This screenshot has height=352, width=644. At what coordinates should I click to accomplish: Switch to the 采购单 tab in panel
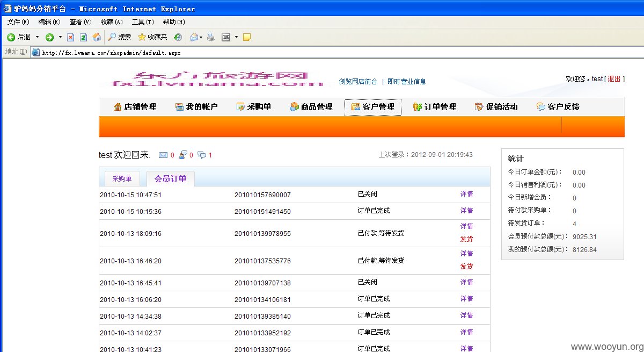click(x=122, y=179)
